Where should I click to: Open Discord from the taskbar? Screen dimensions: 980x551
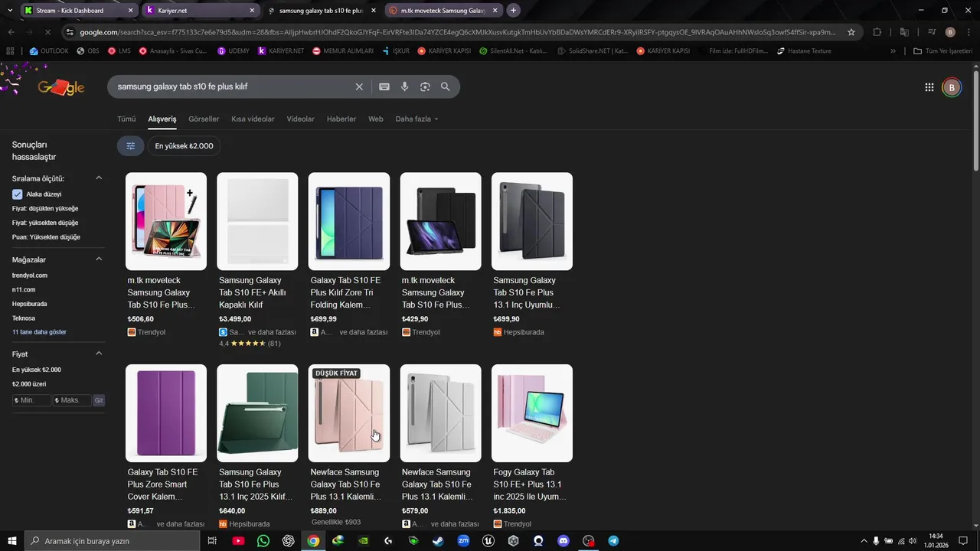[563, 541]
